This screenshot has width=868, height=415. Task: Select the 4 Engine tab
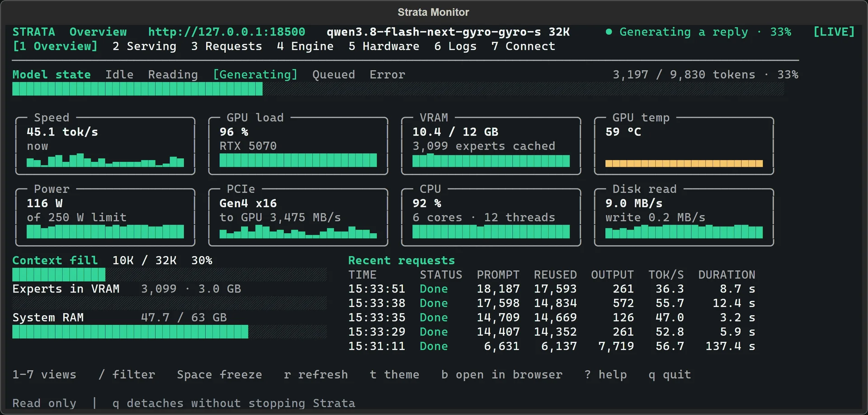(305, 46)
